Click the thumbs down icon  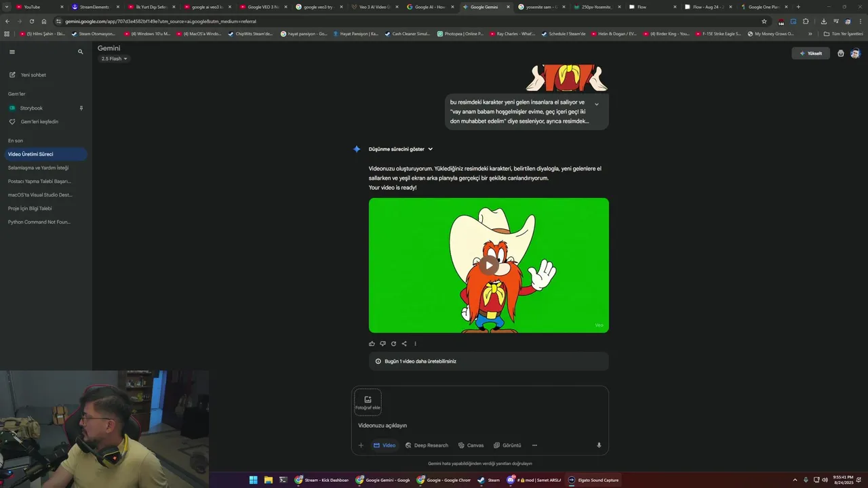(382, 344)
